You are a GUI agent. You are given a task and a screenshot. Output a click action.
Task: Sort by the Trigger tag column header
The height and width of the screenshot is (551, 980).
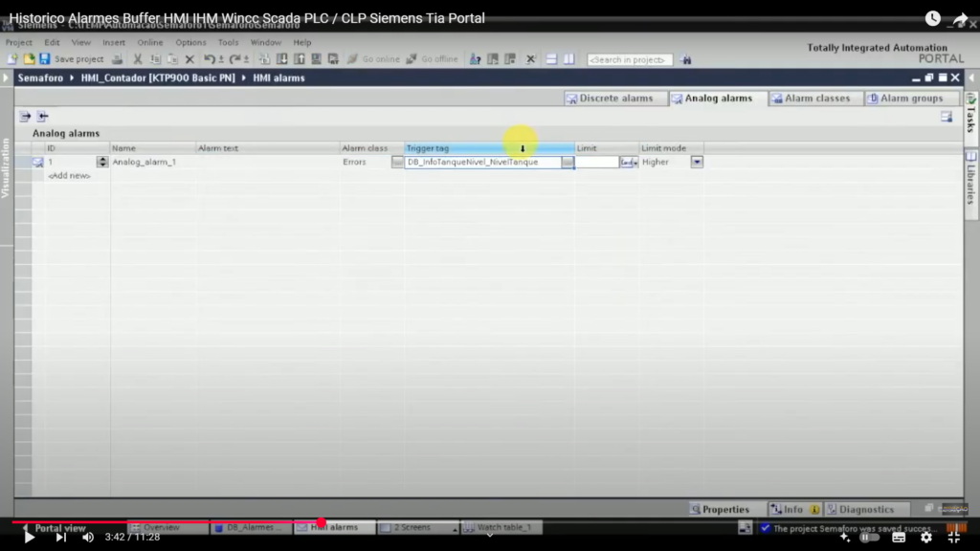coord(489,148)
